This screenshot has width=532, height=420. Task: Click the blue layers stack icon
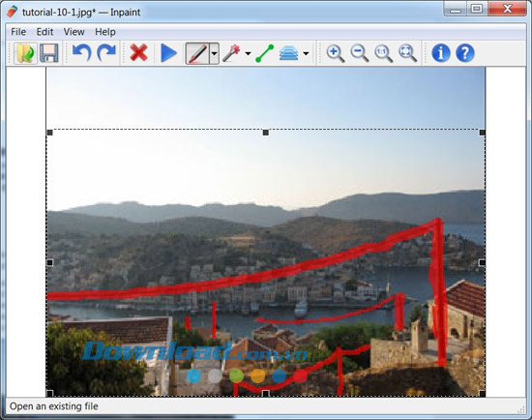[x=289, y=53]
